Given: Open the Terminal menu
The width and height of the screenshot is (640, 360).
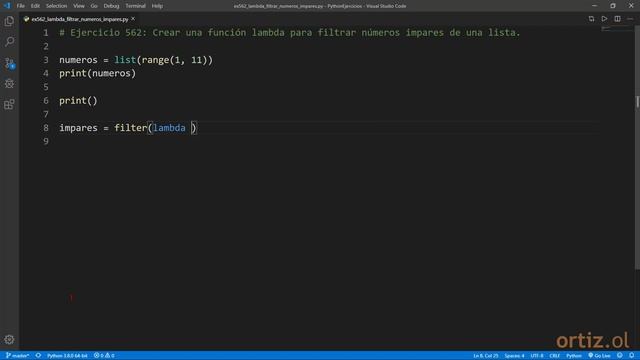Looking at the screenshot, I should (135, 6).
